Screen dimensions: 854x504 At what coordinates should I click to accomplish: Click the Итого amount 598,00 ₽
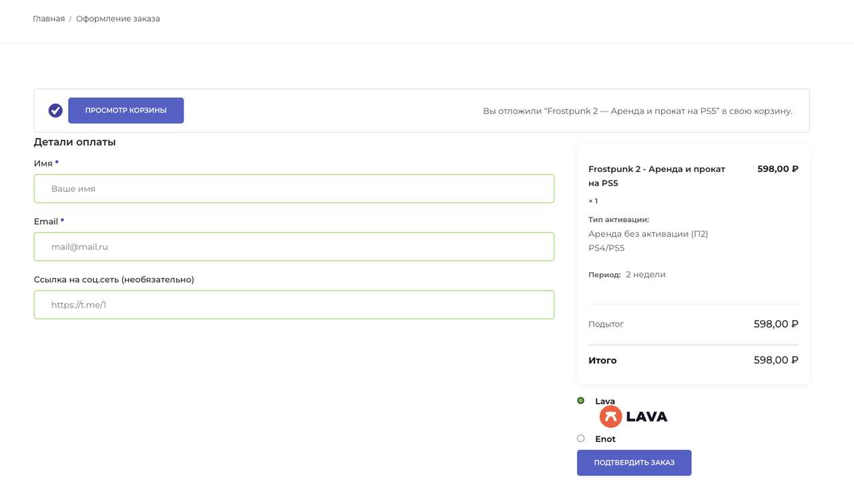(776, 360)
